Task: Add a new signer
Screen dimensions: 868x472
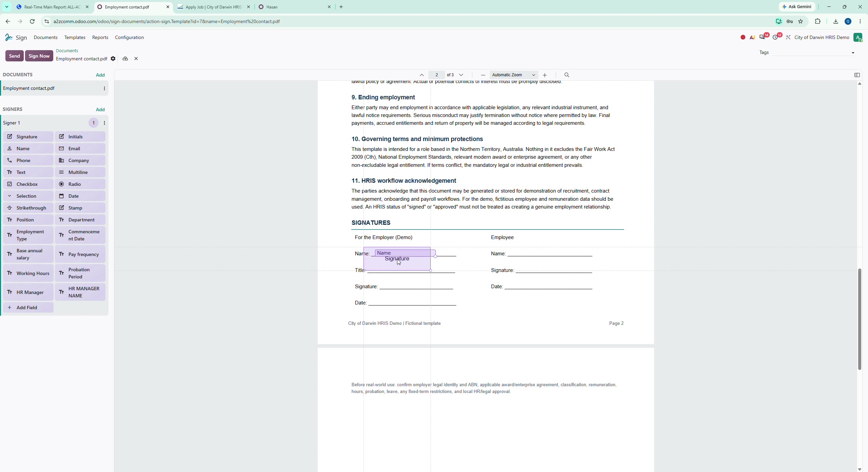Action: click(100, 109)
